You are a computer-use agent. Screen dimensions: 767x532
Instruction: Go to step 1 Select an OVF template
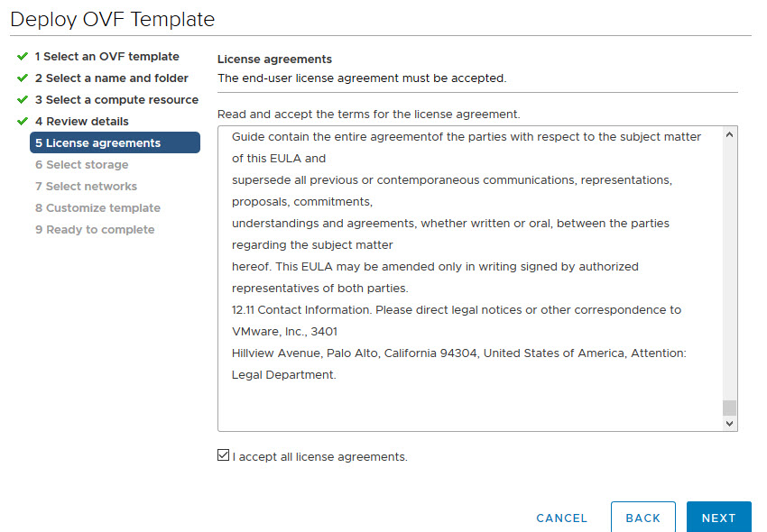click(106, 57)
